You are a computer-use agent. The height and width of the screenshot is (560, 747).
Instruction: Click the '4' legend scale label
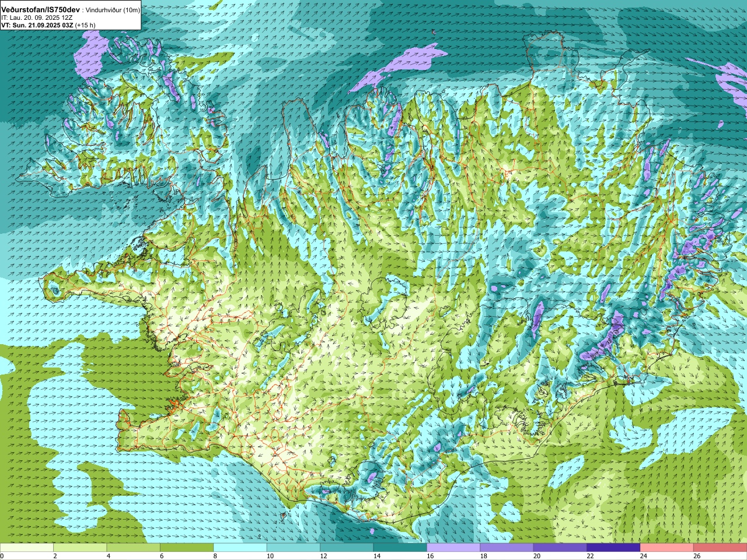coord(109,556)
